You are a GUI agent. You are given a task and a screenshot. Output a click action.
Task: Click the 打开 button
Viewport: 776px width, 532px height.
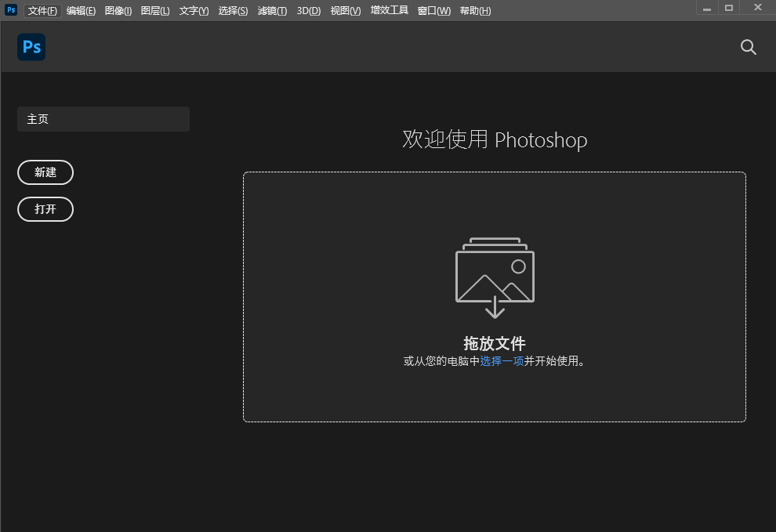[x=45, y=209]
